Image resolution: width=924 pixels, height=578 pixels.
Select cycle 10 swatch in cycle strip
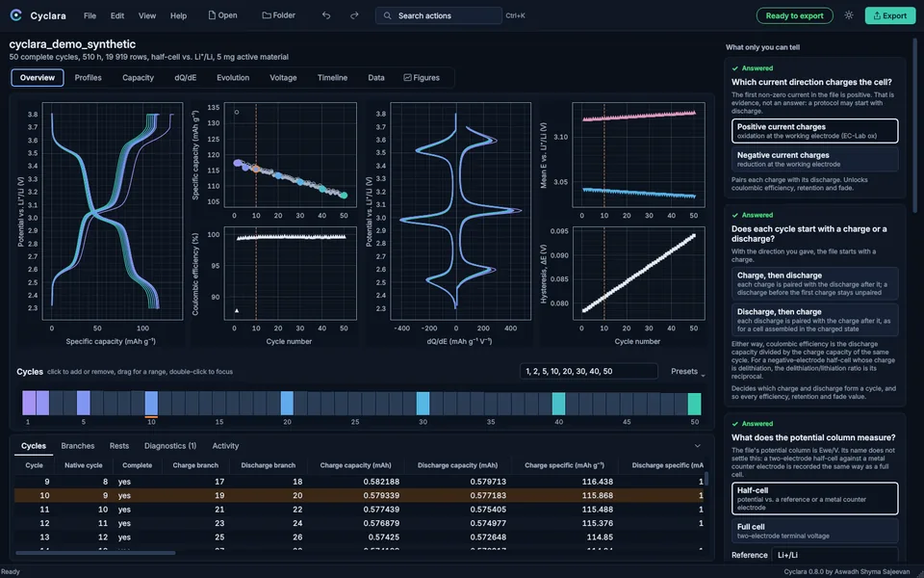(151, 403)
